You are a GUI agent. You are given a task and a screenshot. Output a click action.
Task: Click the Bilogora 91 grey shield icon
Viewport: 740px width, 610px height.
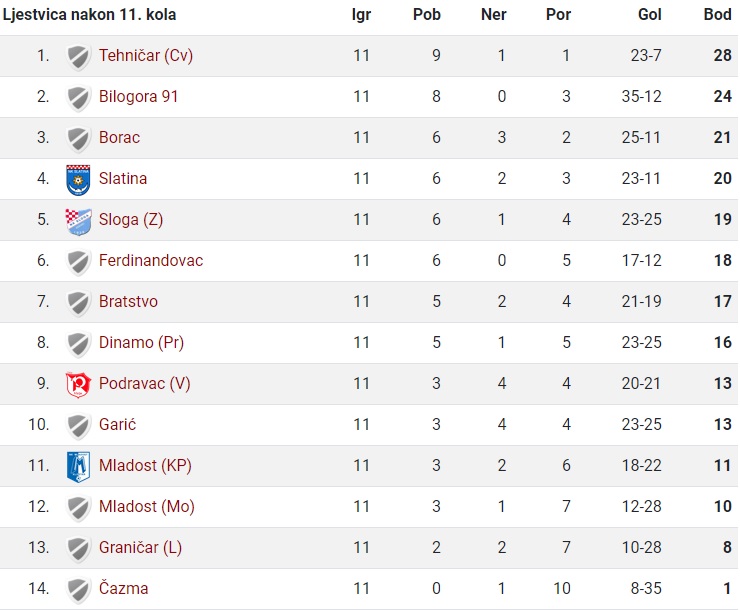78,98
